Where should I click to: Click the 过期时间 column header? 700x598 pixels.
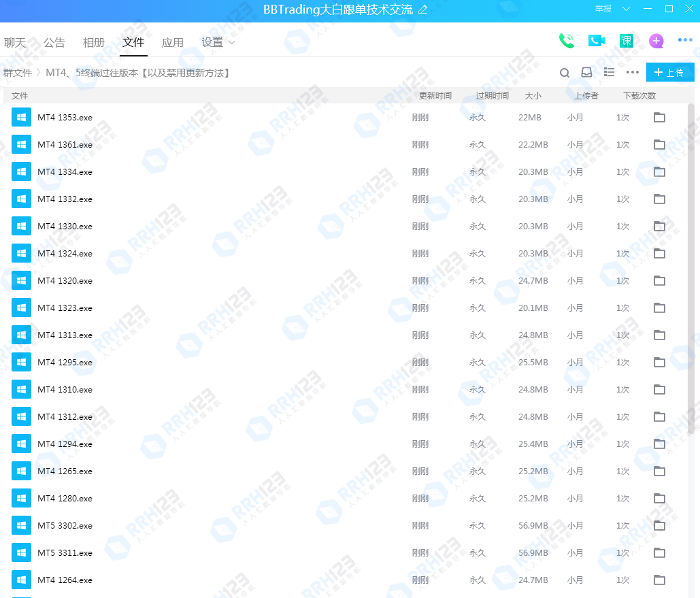pos(493,95)
